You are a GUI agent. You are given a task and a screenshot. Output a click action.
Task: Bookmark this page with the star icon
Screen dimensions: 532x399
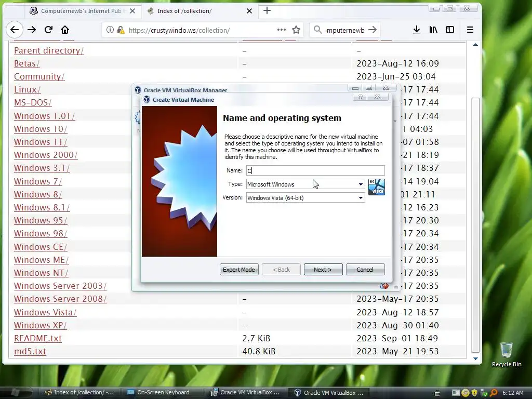pos(296,30)
